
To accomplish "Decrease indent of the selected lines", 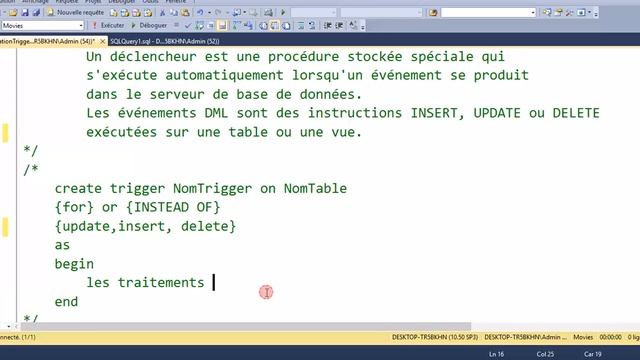I will click(327, 25).
